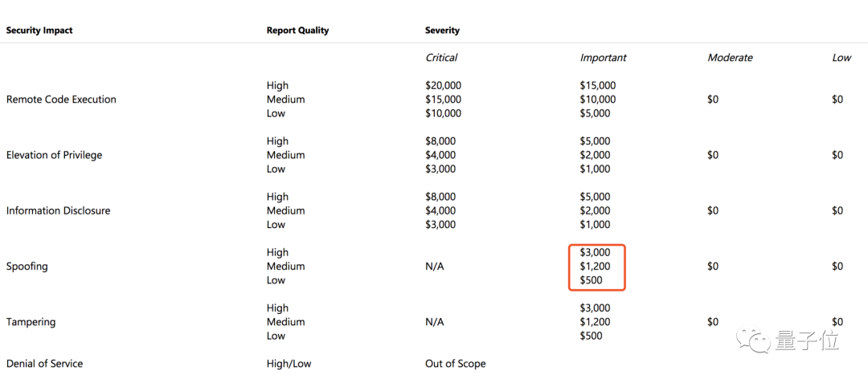868x379 pixels.
Task: Click the $20,000 critical bounty amount
Action: (443, 86)
